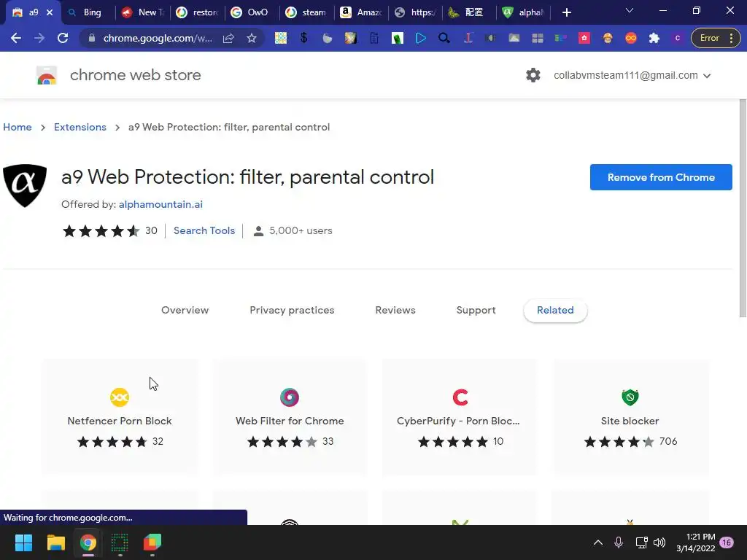Click the 30 ratings star count

pyautogui.click(x=151, y=230)
